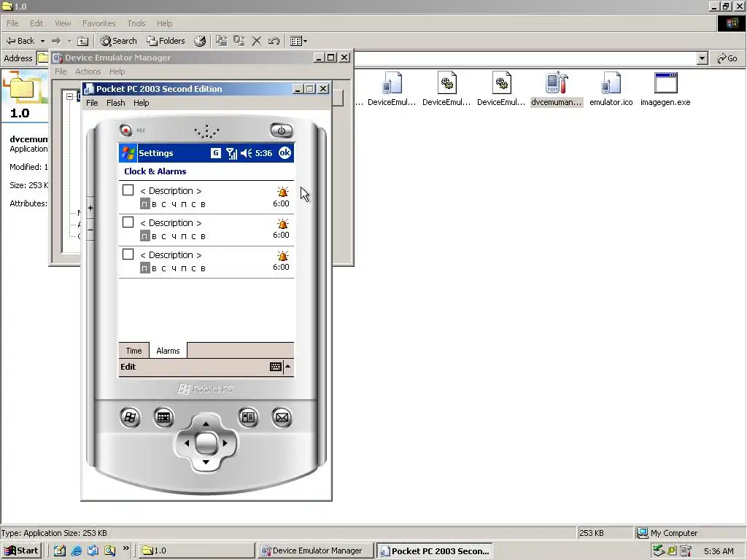The height and width of the screenshot is (560, 747).
Task: Open the Edit menu in Pocket PC
Action: 128,367
